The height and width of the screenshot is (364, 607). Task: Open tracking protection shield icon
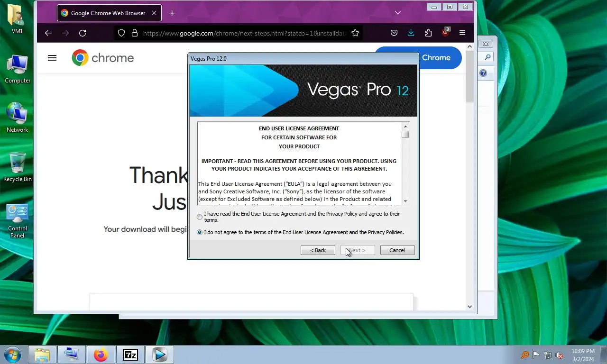121,33
